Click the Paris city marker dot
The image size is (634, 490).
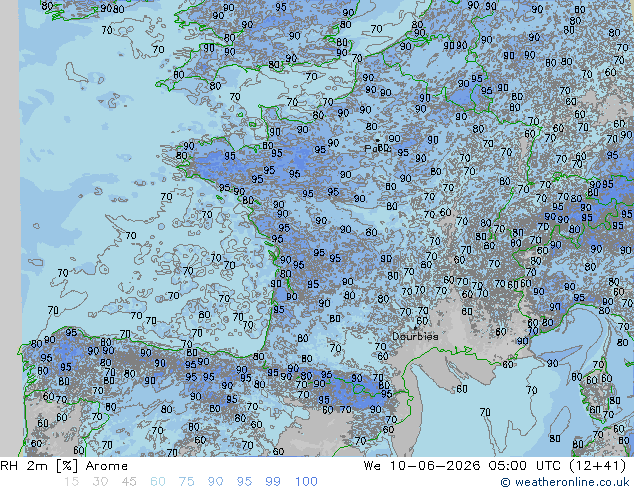[x=378, y=141]
